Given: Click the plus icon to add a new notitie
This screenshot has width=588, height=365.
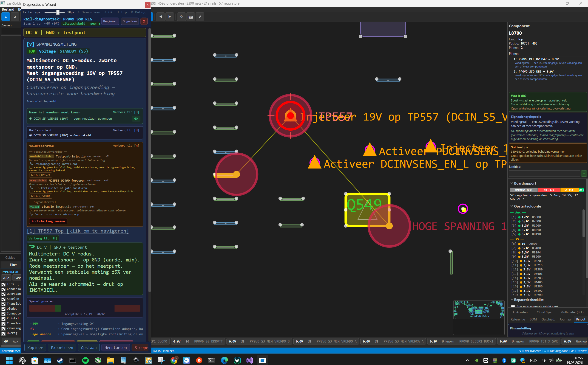Looking at the screenshot, I should point(584,173).
